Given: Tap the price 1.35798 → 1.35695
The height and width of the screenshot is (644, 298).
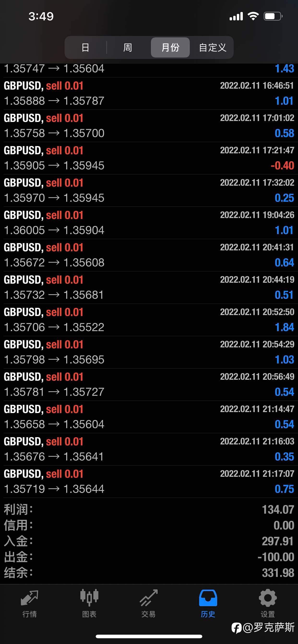Looking at the screenshot, I should point(54,360).
